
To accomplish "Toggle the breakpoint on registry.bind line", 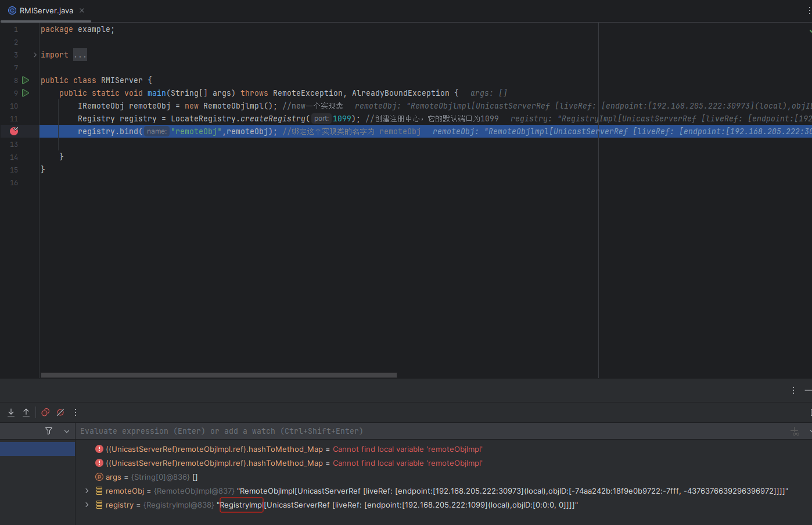I will 14,131.
